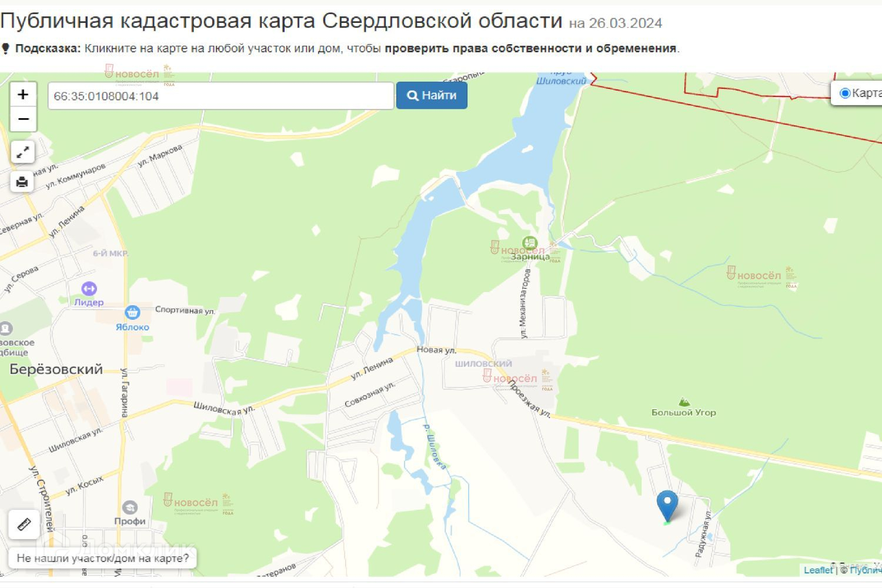Zoom in with the plus button

pos(23,95)
